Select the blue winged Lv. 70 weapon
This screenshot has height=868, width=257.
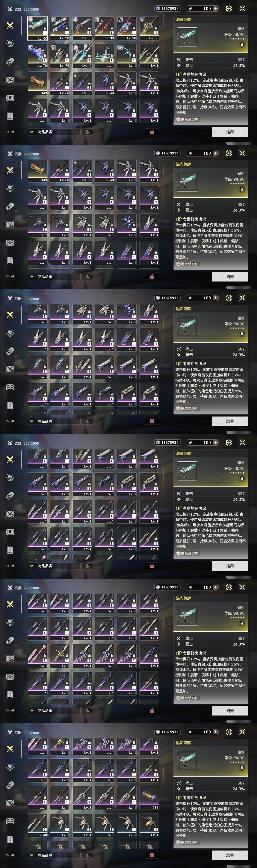tap(37, 56)
